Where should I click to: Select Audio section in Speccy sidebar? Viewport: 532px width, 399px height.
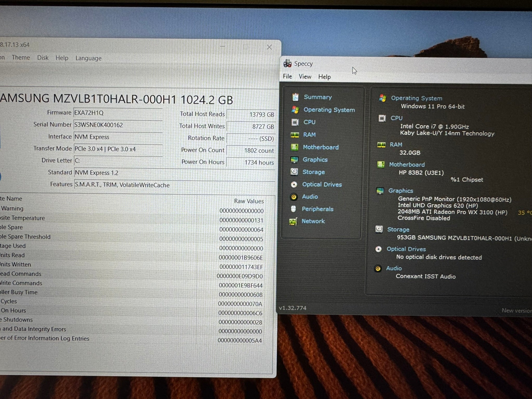click(x=310, y=197)
